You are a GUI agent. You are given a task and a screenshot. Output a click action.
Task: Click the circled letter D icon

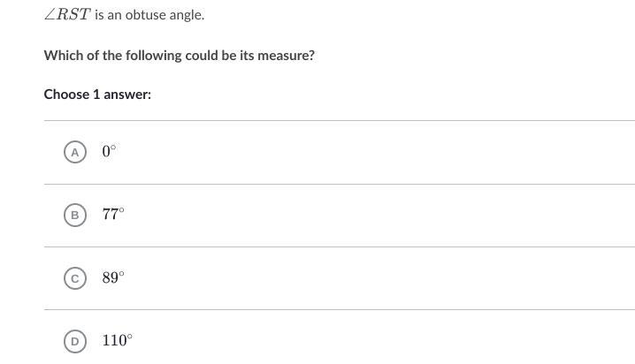(x=75, y=341)
